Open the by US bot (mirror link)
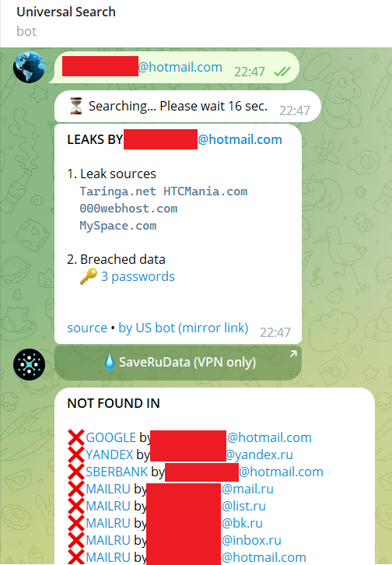The image size is (392, 565). 184,328
